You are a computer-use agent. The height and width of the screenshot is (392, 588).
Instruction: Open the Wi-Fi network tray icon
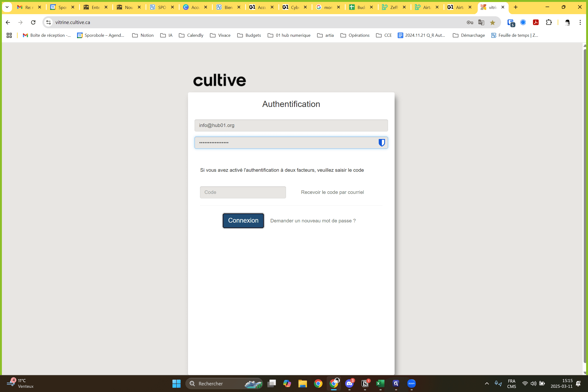pos(525,384)
